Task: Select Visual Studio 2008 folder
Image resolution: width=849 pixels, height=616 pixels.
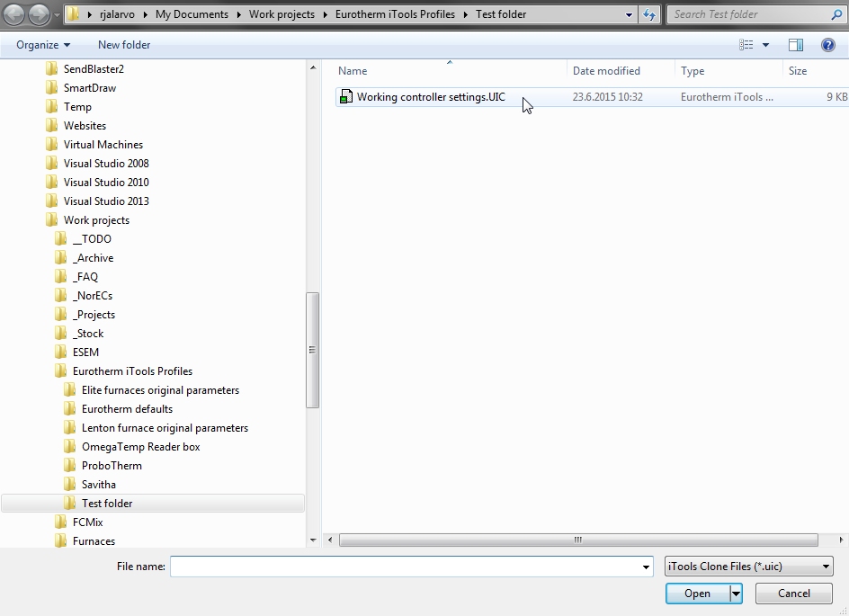Action: pyautogui.click(x=106, y=164)
